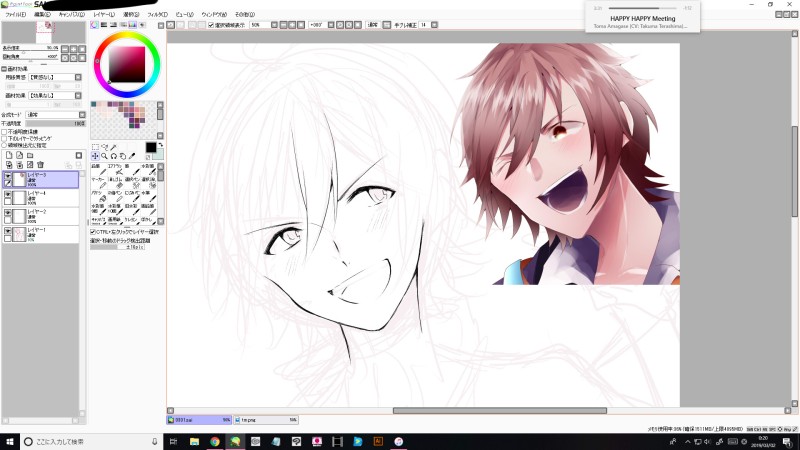
Task: Select the lasso selection tool
Action: coord(105,147)
